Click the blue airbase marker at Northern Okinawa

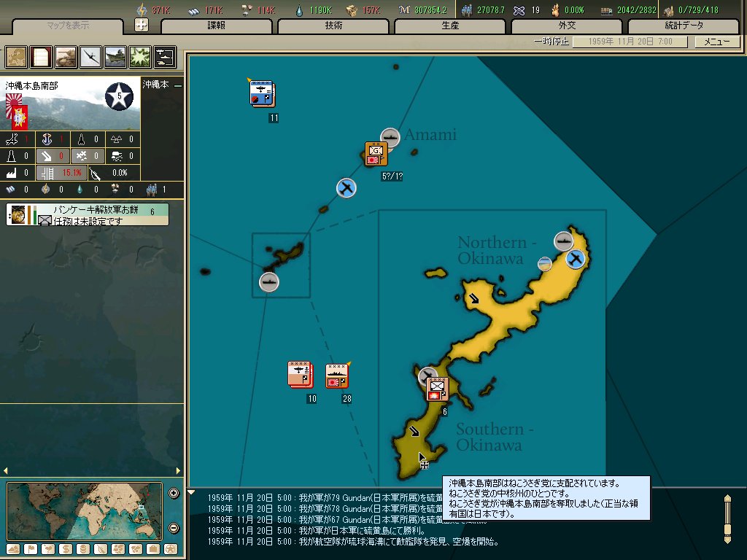coord(576,259)
